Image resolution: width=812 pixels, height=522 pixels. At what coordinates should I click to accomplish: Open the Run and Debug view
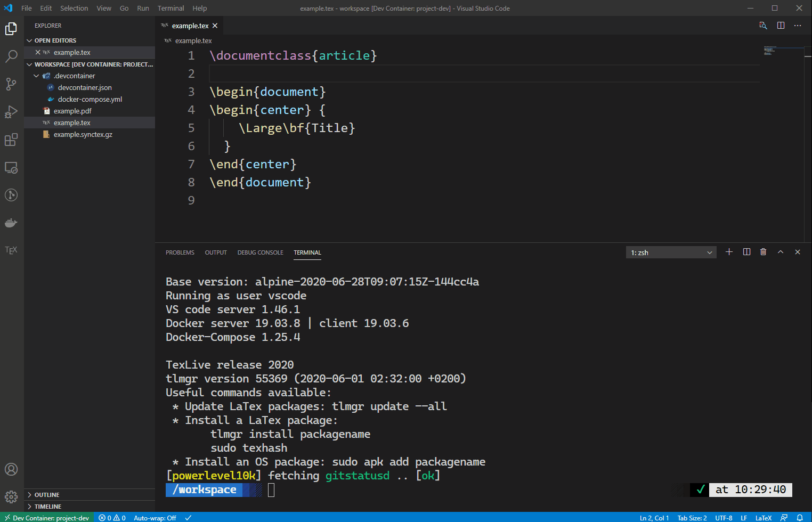[11, 112]
